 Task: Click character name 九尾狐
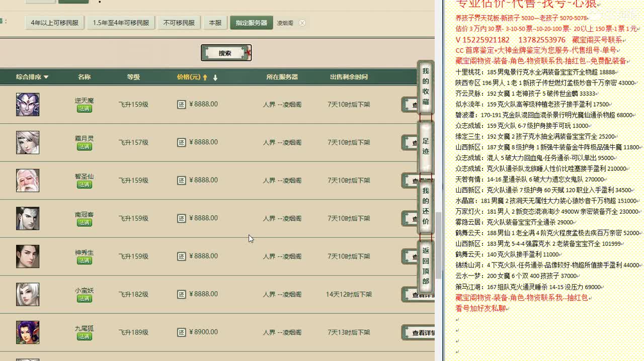click(x=85, y=328)
